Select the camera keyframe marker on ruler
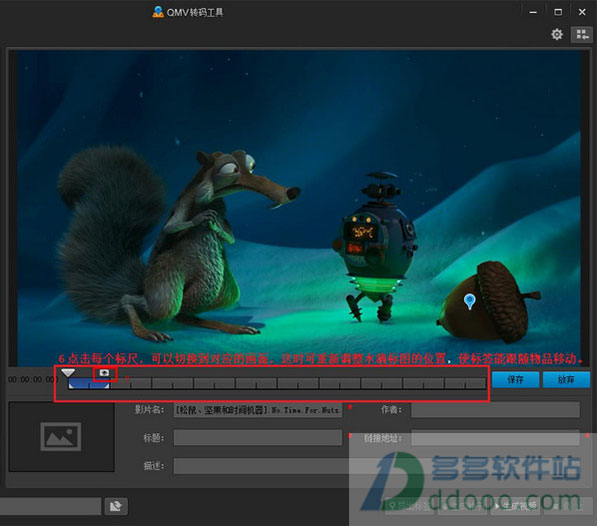The width and height of the screenshot is (597, 526). tap(104, 373)
